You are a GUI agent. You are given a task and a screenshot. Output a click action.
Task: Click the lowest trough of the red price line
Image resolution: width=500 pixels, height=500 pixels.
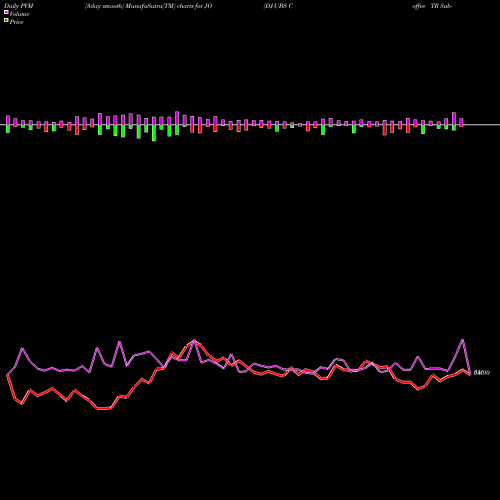(104, 408)
